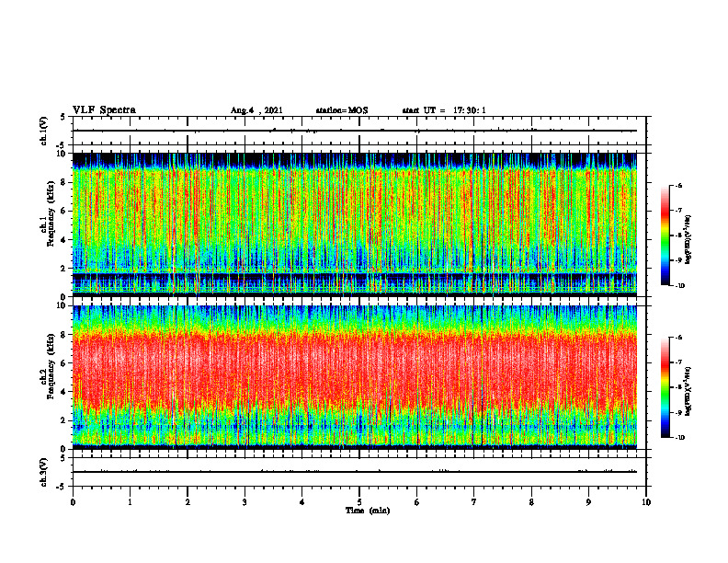Click time axis tick label '7'
The image size is (728, 563).
(474, 502)
